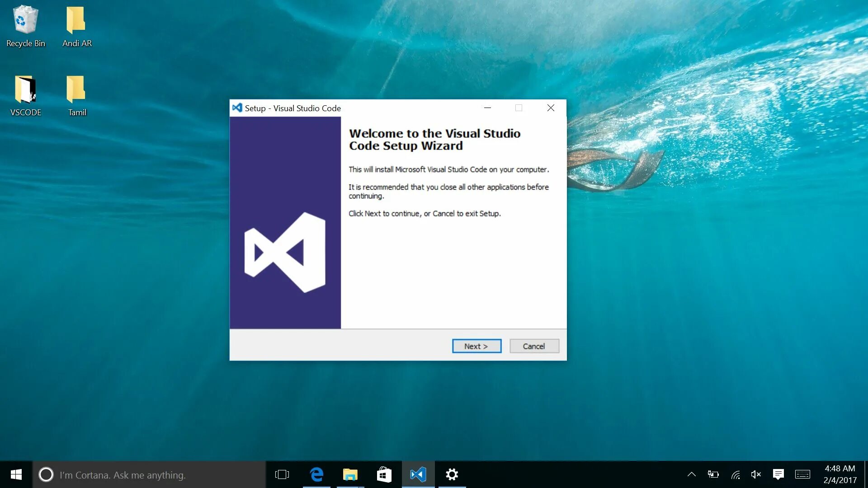Viewport: 868px width, 488px height.
Task: Launch Microsoft Edge from taskbar
Action: pos(316,474)
